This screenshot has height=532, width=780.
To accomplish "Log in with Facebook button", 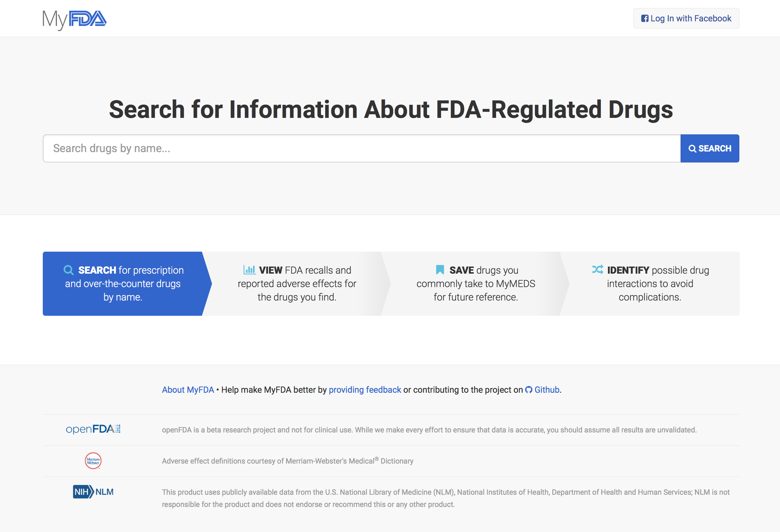I will (x=686, y=18).
